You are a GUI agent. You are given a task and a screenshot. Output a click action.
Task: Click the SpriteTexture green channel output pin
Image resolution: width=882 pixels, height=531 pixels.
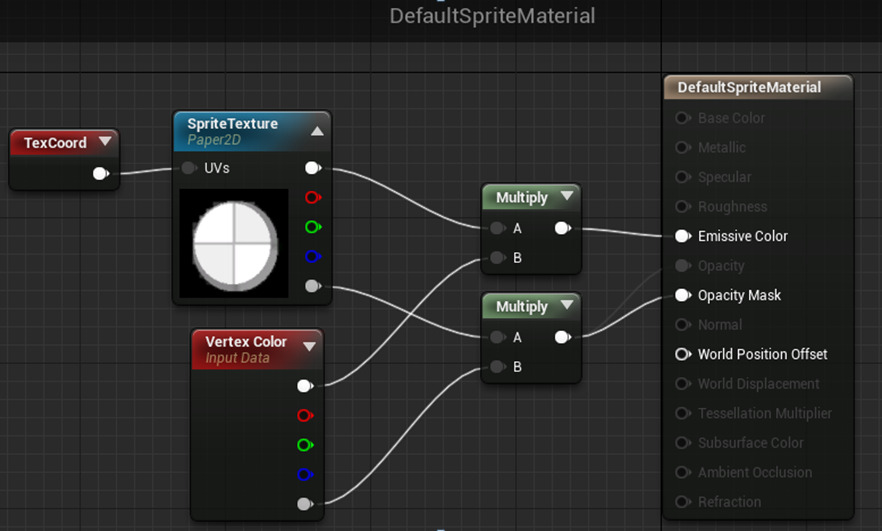(313, 227)
